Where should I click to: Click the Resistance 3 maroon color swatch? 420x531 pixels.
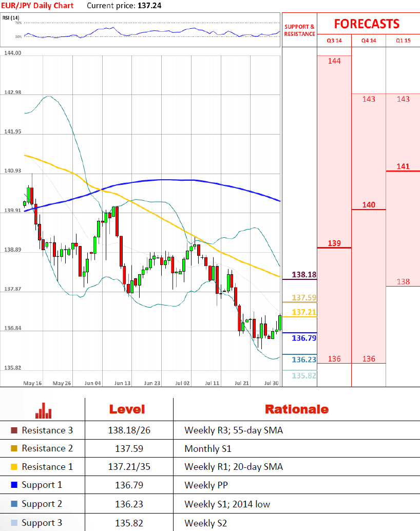pos(14,430)
